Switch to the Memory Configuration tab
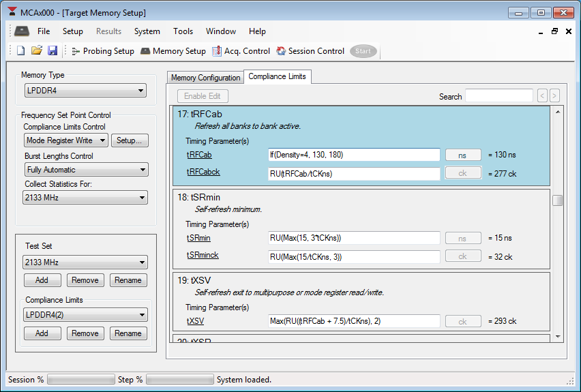This screenshot has width=581, height=392. [205, 78]
